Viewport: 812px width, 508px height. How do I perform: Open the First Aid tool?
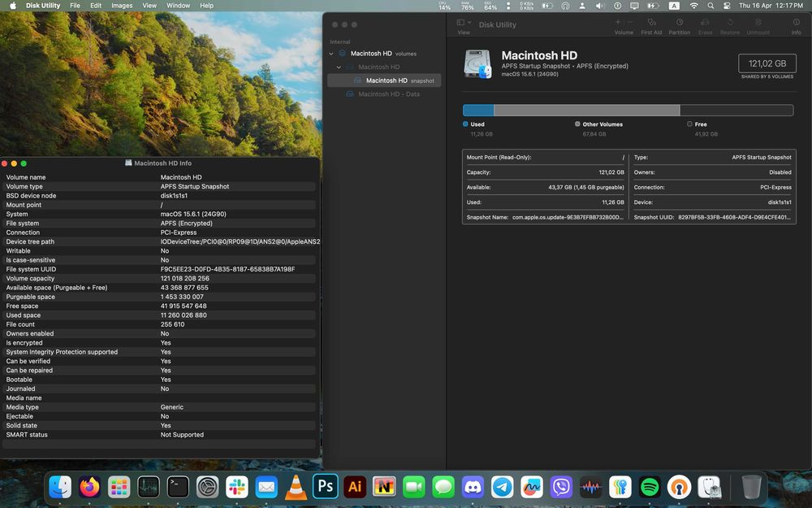[x=651, y=23]
